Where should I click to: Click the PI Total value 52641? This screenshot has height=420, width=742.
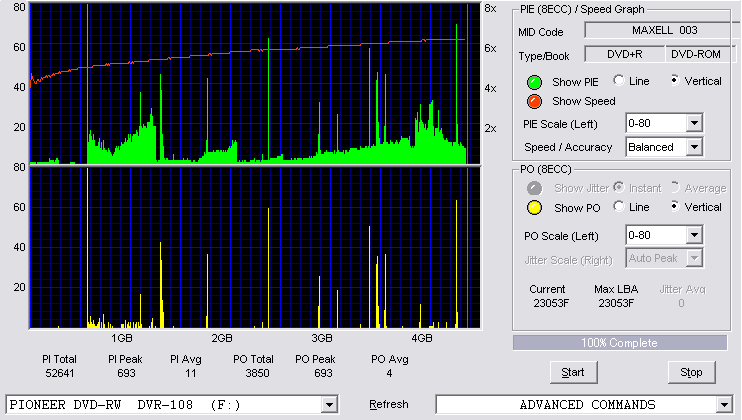(60, 374)
